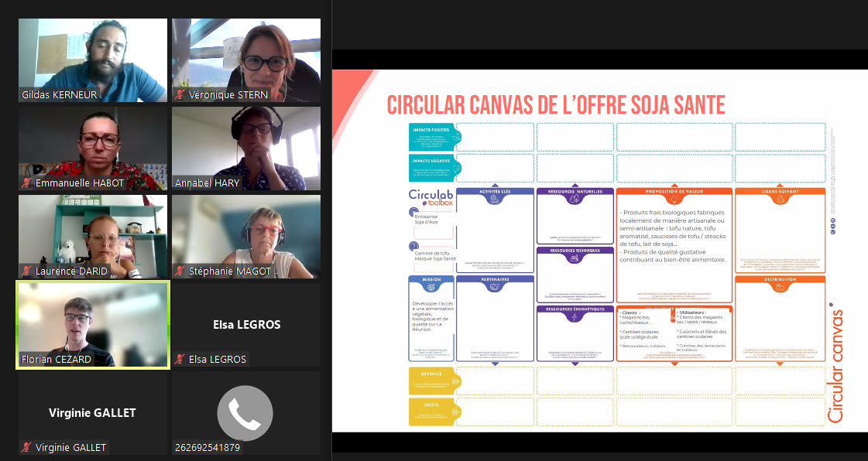Click the phone handset icon of the dial-in participant
This screenshot has height=461, width=868.
[245, 413]
